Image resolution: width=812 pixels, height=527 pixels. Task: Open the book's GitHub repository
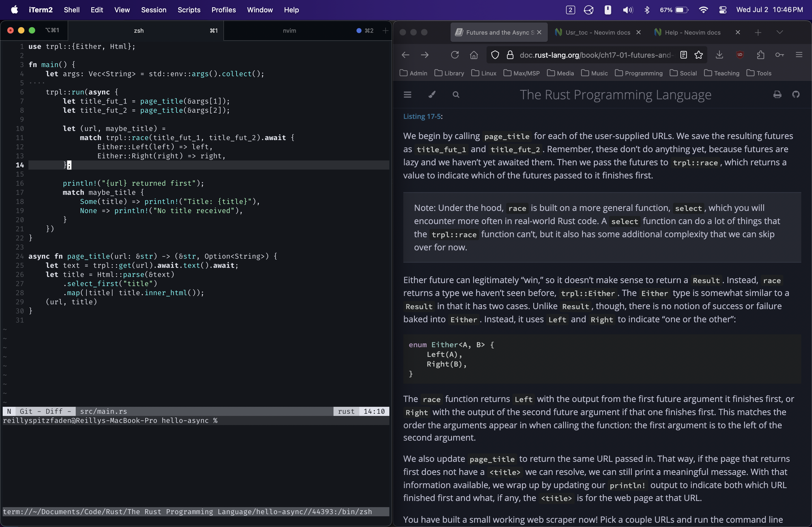tap(796, 94)
